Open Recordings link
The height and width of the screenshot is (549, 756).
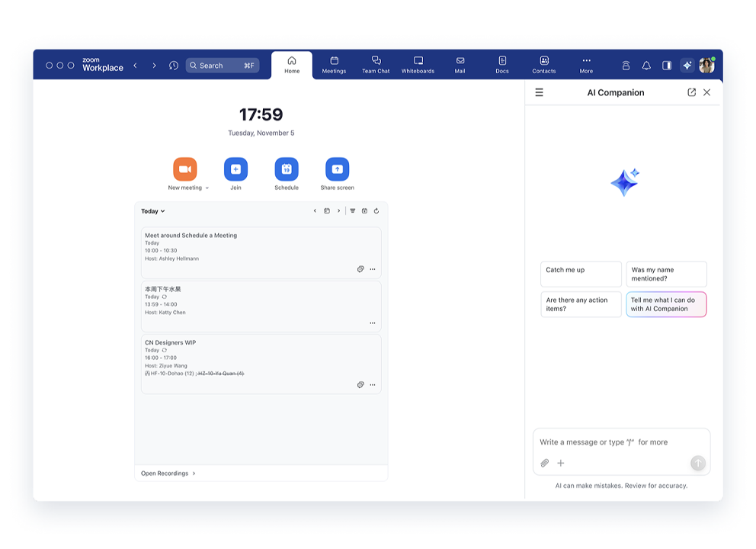(168, 474)
